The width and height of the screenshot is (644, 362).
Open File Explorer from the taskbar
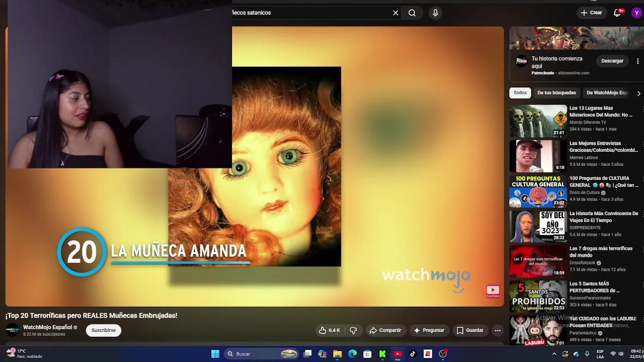338,354
